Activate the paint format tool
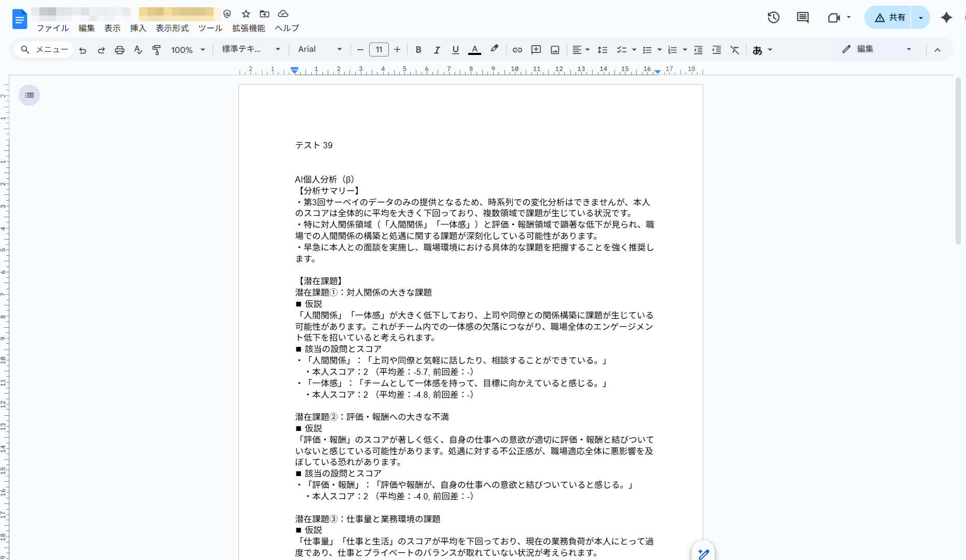This screenshot has width=966, height=560. (x=156, y=50)
